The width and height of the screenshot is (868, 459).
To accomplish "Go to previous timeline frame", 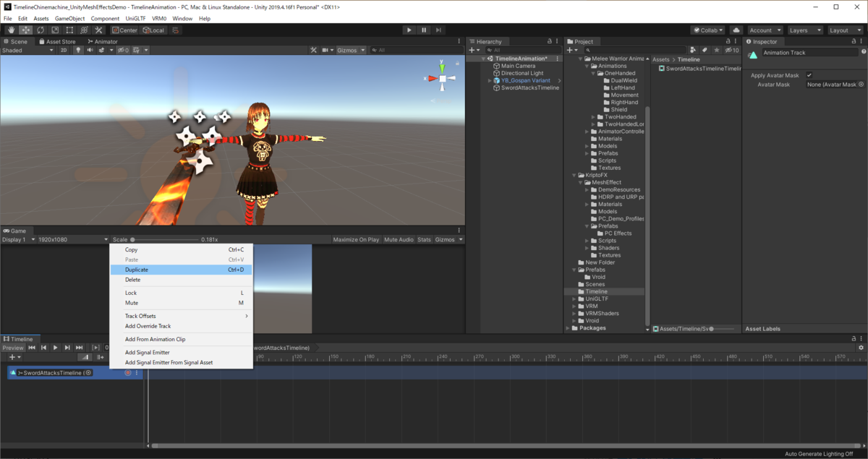I will tap(43, 348).
